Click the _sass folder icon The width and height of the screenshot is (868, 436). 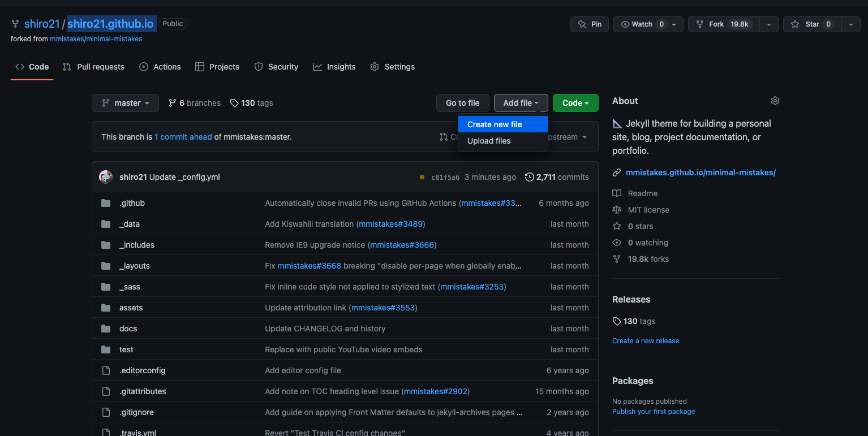tap(106, 287)
